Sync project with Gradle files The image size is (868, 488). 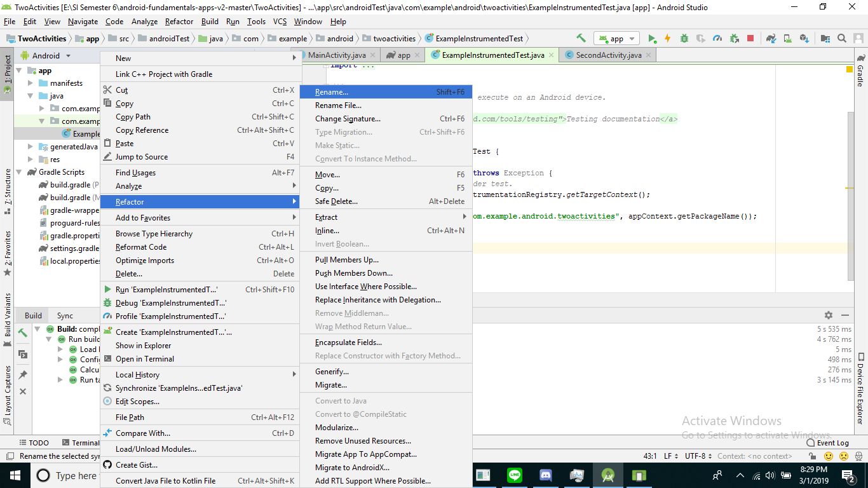771,38
